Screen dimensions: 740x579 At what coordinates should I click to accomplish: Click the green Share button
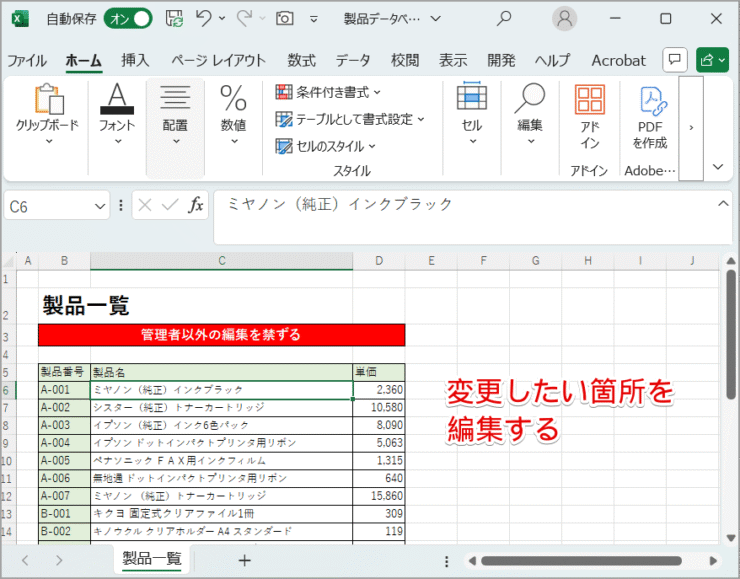point(712,60)
